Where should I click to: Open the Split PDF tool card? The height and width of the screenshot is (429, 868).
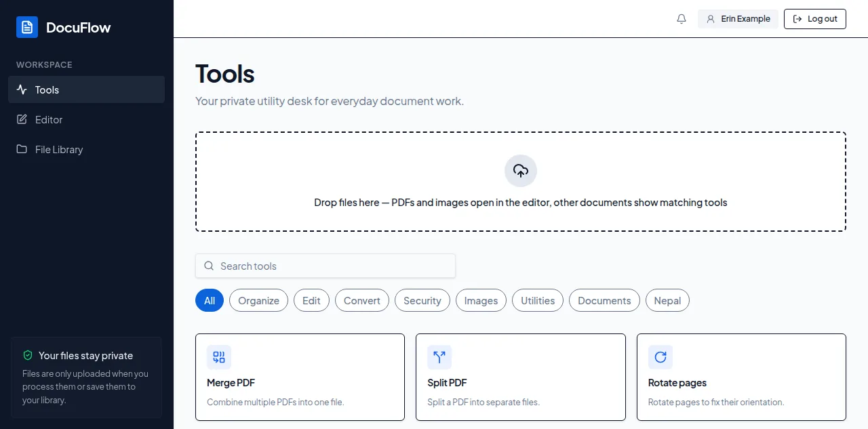(521, 377)
